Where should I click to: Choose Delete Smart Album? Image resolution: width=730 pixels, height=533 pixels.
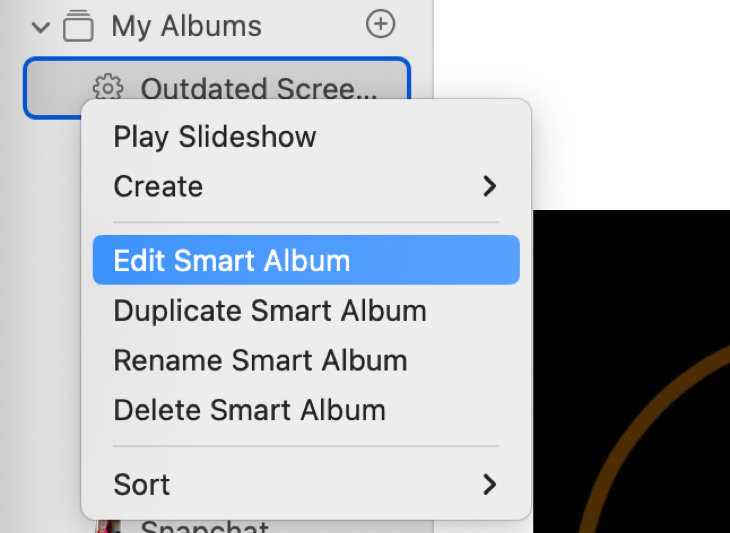coord(249,410)
